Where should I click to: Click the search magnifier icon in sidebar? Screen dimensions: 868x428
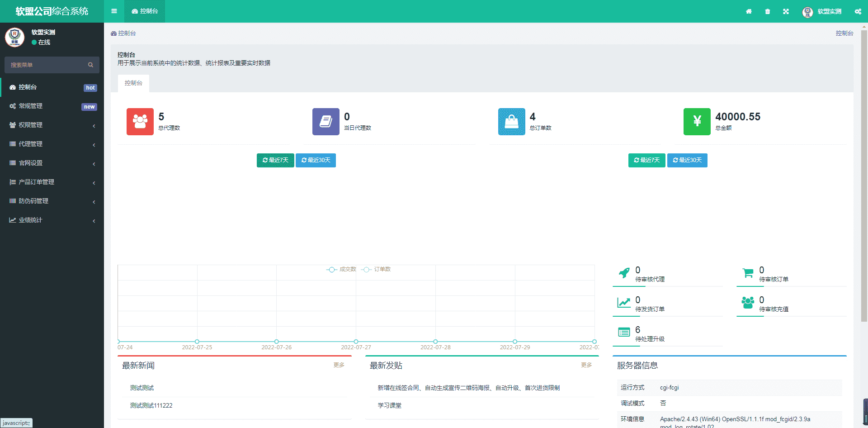point(90,65)
